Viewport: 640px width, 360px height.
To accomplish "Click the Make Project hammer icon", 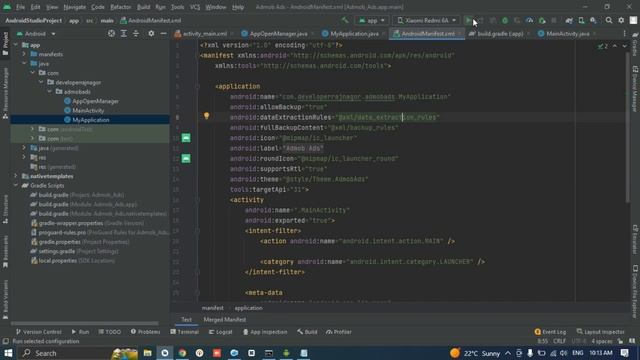I will [345, 20].
